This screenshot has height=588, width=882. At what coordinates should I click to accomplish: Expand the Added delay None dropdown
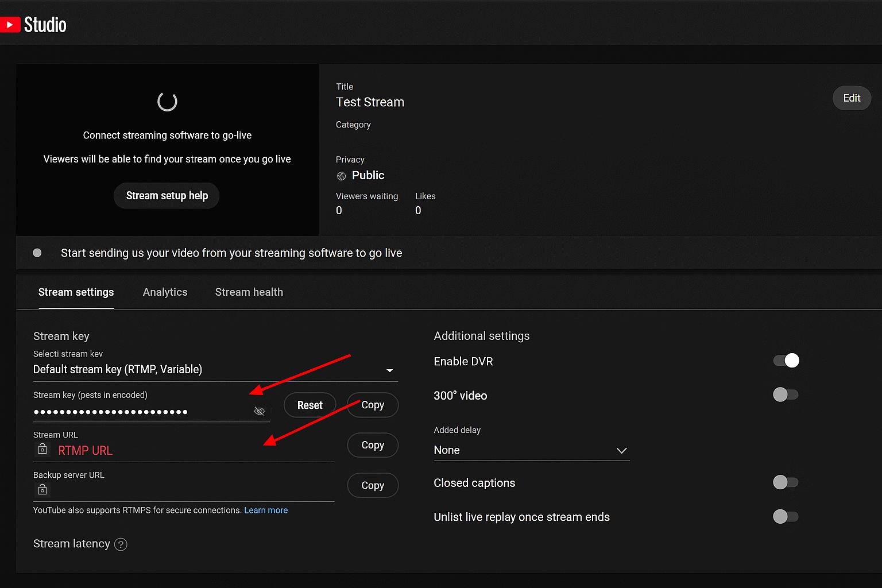point(532,450)
